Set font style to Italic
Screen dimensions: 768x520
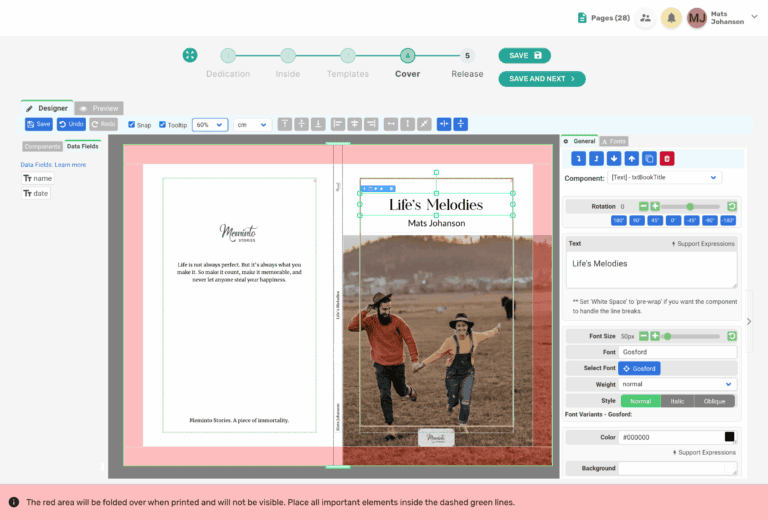[677, 401]
